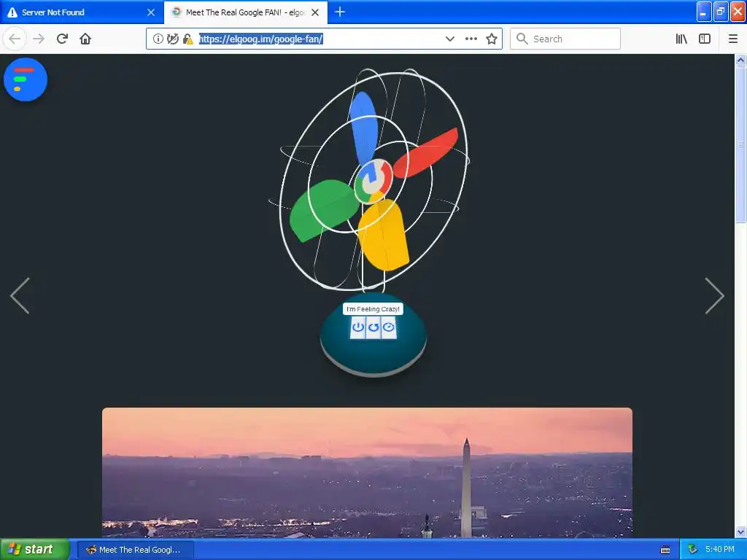The height and width of the screenshot is (560, 747).
Task: Click the Google logo at fan center
Action: point(373,182)
